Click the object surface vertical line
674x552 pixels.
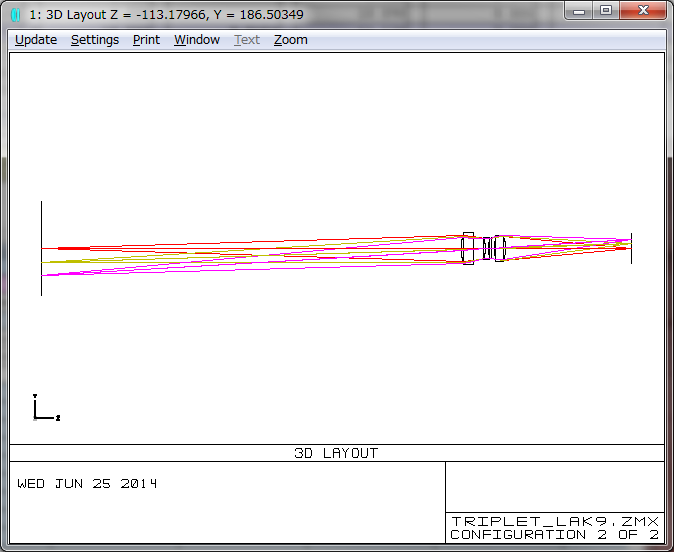[x=41, y=248]
